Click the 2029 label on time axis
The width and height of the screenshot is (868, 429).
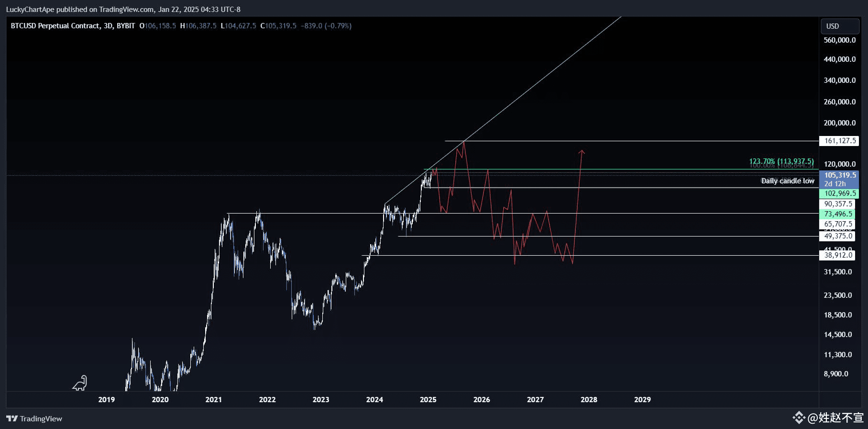[642, 400]
